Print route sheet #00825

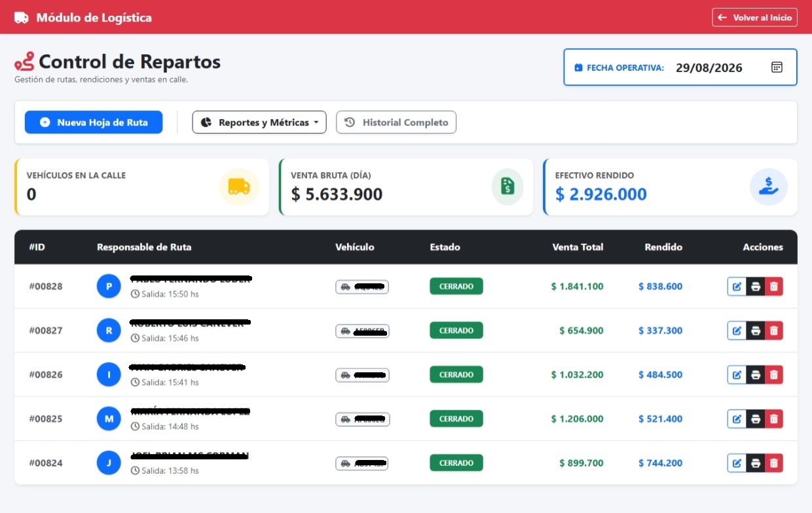(756, 419)
